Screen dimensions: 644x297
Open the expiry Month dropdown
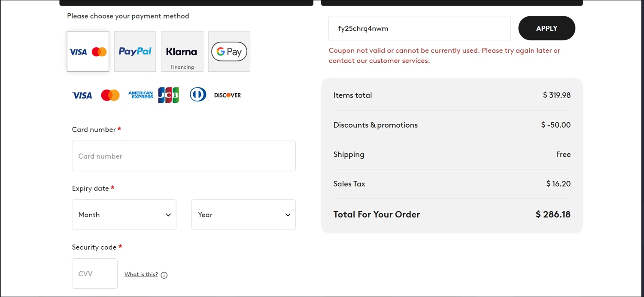(124, 215)
